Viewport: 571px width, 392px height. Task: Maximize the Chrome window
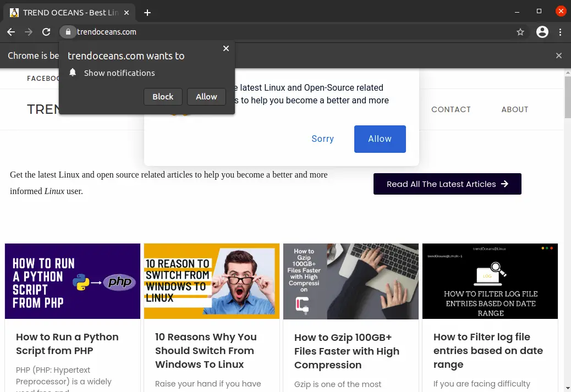pyautogui.click(x=539, y=12)
